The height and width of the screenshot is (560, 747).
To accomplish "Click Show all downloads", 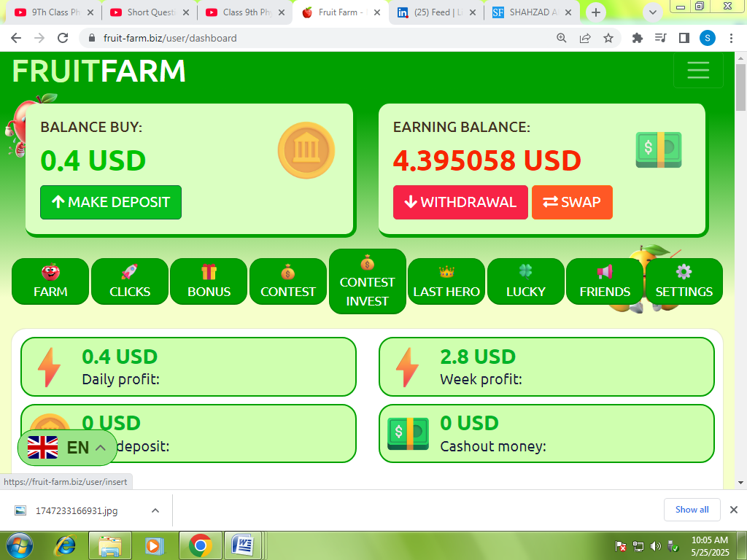I will pyautogui.click(x=692, y=510).
